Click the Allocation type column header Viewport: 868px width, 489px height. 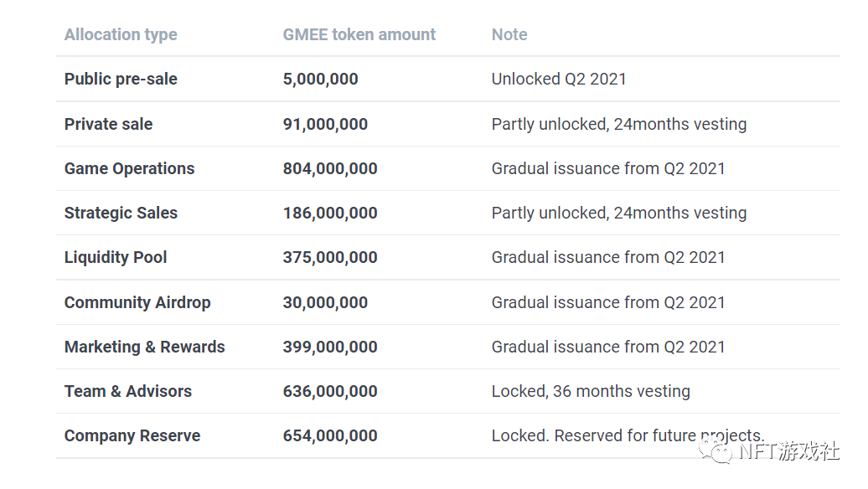[x=121, y=35]
